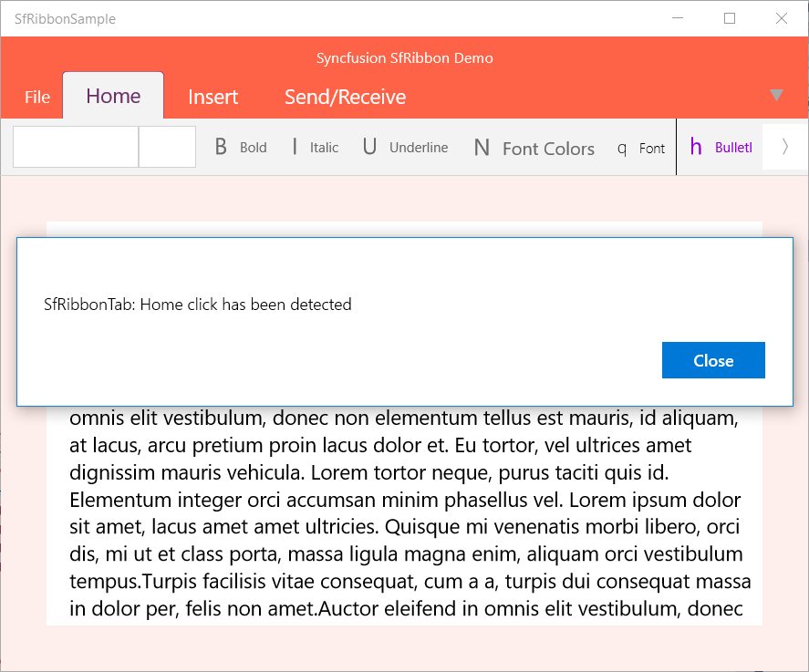Click the Underline U icon
The height and width of the screenshot is (672, 809).
tap(369, 147)
